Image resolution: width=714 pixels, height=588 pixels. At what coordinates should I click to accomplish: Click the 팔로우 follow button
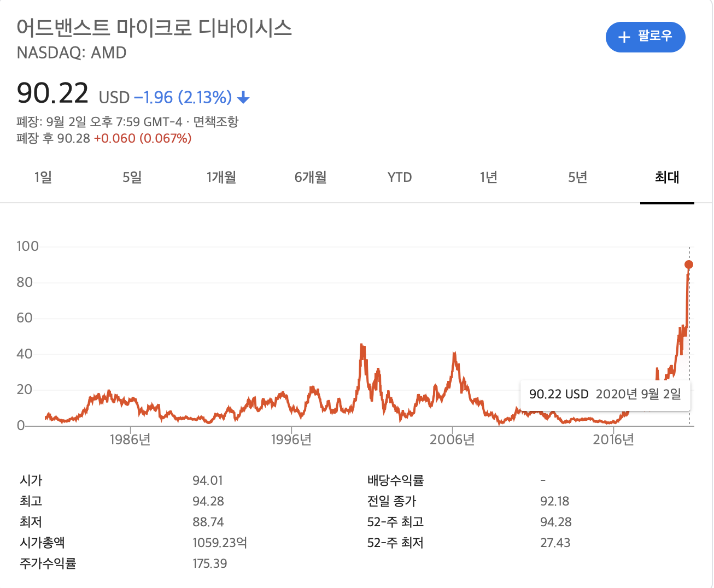(645, 37)
